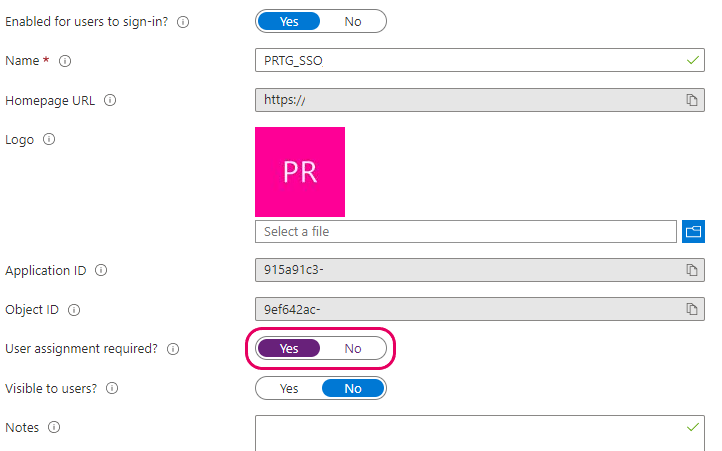Open file browser for logo upload
Screen dimensions: 722x451
pos(693,231)
